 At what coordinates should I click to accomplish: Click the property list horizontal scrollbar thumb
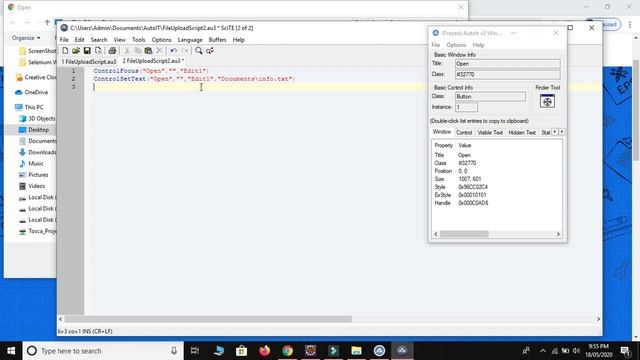[x=464, y=234]
